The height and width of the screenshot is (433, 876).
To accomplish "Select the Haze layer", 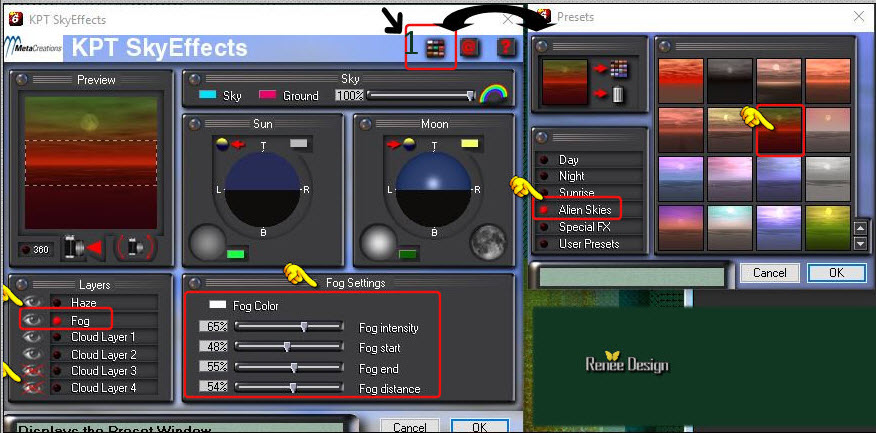I will [x=104, y=302].
